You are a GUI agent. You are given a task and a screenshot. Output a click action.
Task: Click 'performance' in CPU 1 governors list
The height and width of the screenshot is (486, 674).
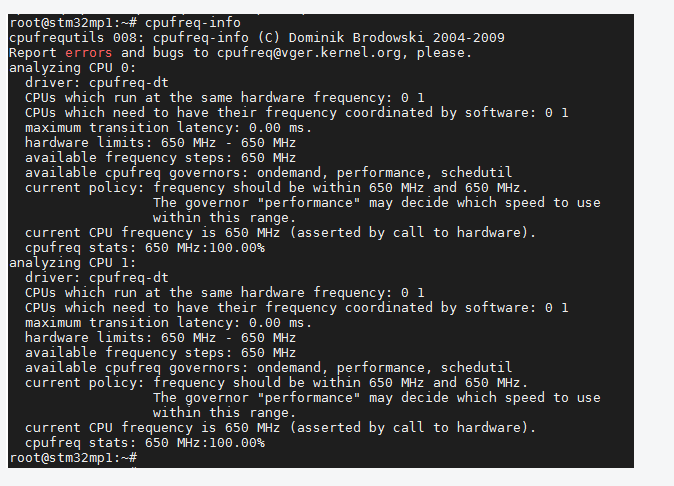380,368
